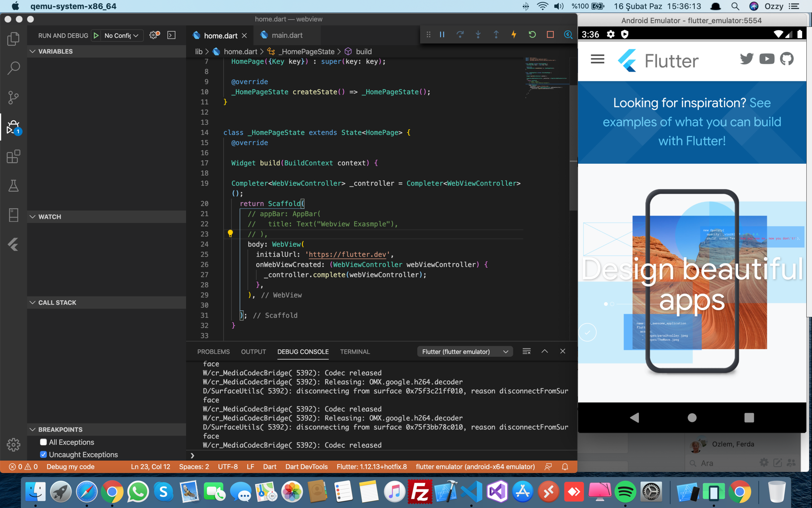Open the Search view in activity bar
Viewport: 812px width, 508px height.
coord(13,68)
